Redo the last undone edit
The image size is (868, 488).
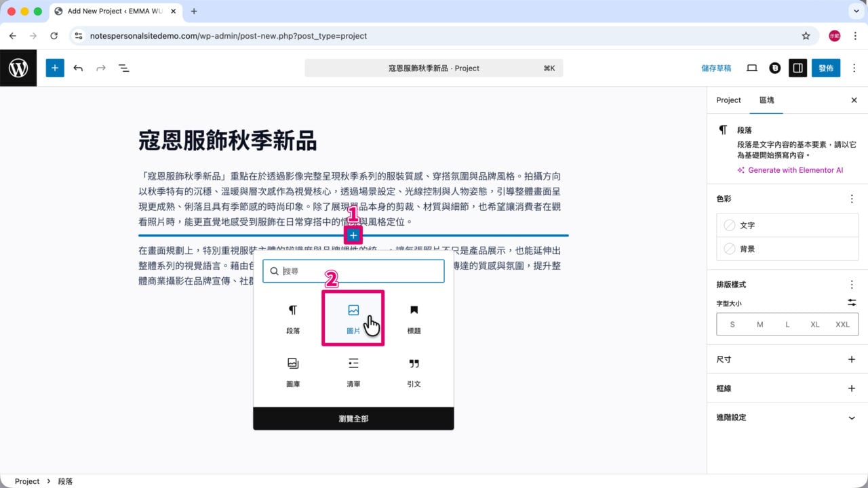pyautogui.click(x=101, y=68)
